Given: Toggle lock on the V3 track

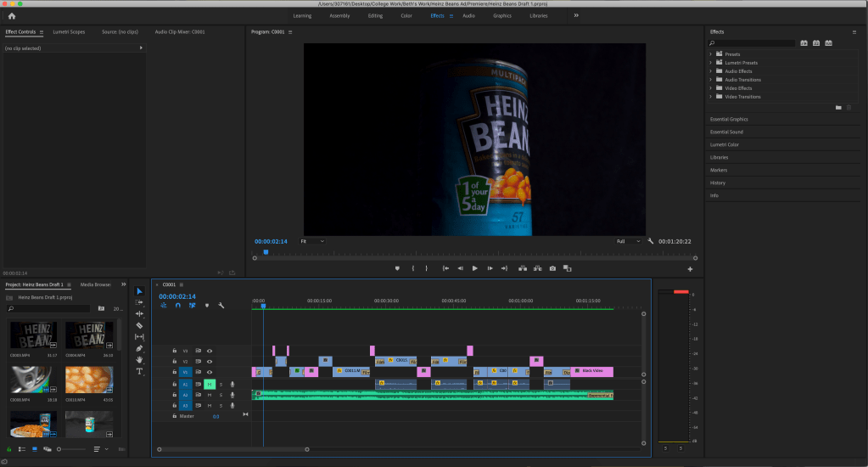Looking at the screenshot, I should click(x=175, y=350).
